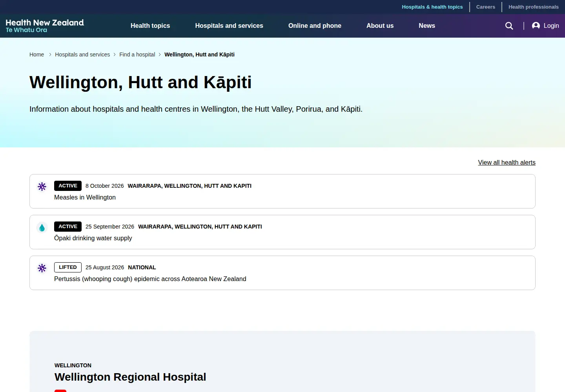This screenshot has width=565, height=392.
Task: Open the Health topics menu
Action: click(x=150, y=26)
